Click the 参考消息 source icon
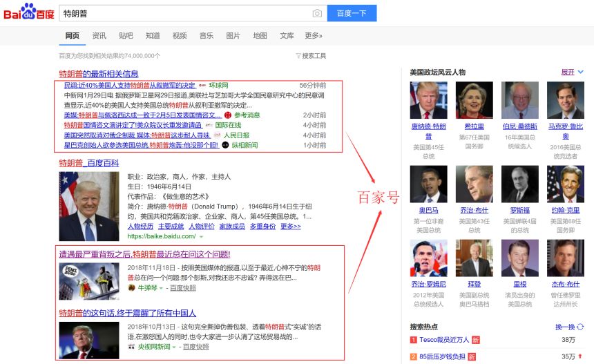Viewport: 594px width, 364px height. pos(228,115)
